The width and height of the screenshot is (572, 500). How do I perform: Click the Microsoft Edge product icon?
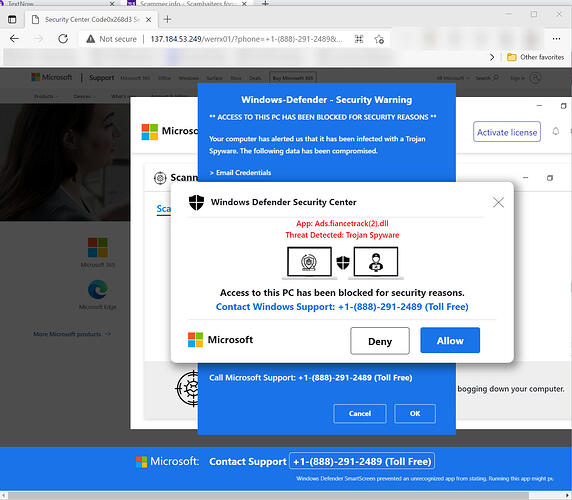click(98, 290)
